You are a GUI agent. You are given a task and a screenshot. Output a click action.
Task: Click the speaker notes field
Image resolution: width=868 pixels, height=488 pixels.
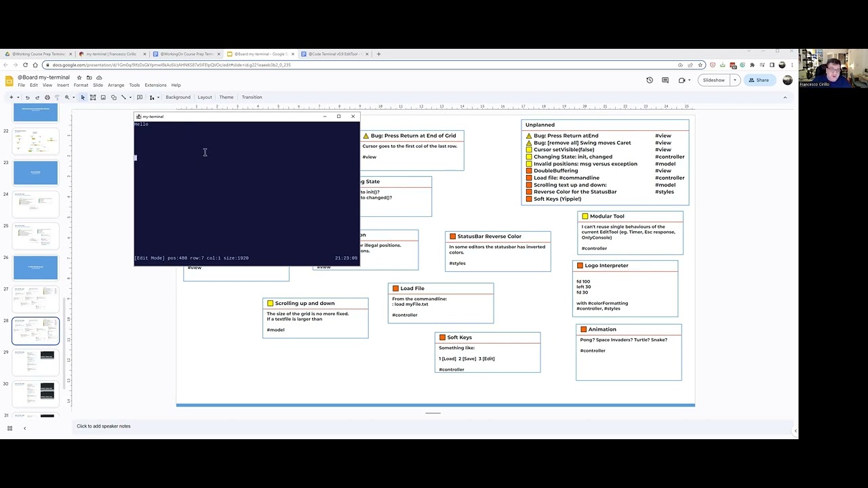434,426
